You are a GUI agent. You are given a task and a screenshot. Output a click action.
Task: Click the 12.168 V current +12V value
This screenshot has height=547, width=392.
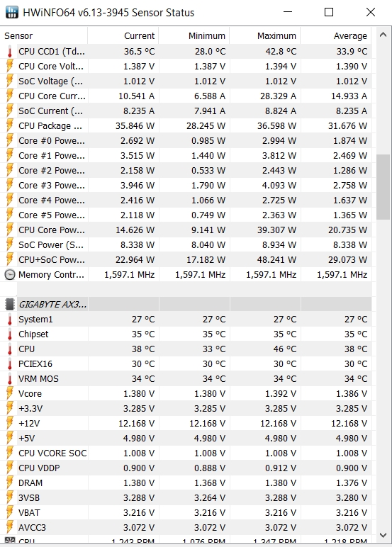click(137, 424)
